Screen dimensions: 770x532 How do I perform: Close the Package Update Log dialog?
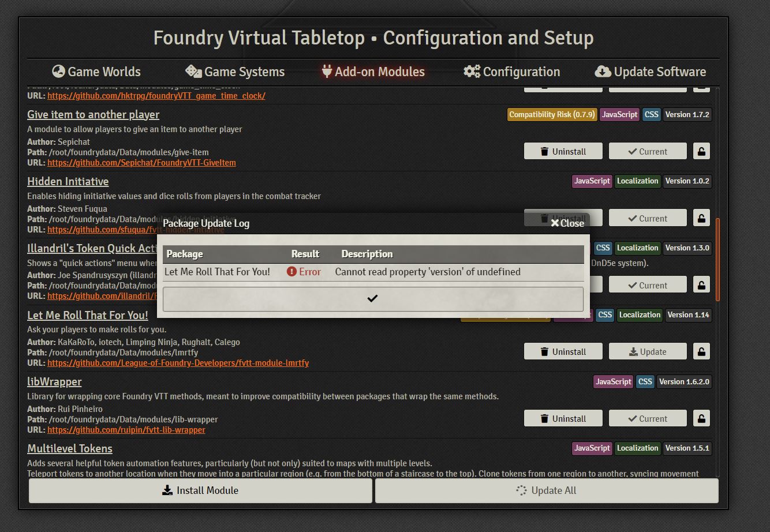[x=566, y=223]
